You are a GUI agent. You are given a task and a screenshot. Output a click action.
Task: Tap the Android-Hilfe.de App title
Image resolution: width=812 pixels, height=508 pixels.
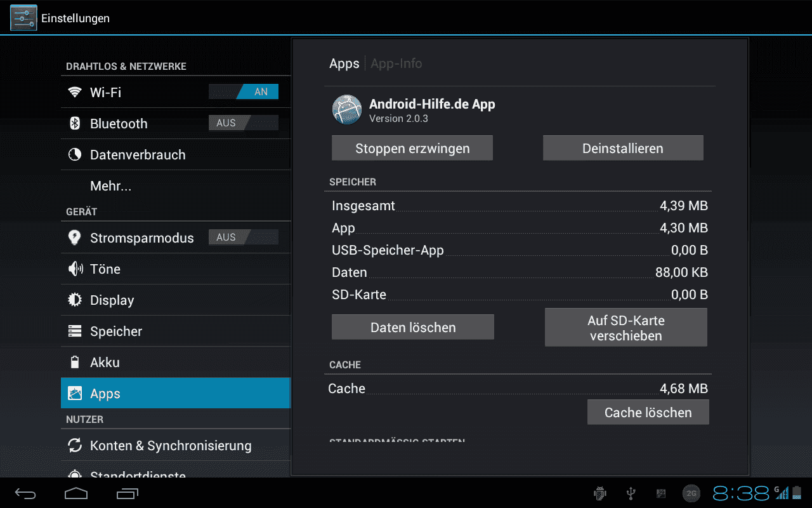click(x=432, y=104)
